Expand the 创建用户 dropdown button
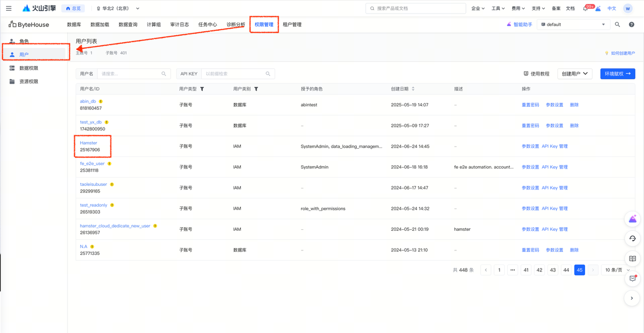644x333 pixels. [x=575, y=74]
